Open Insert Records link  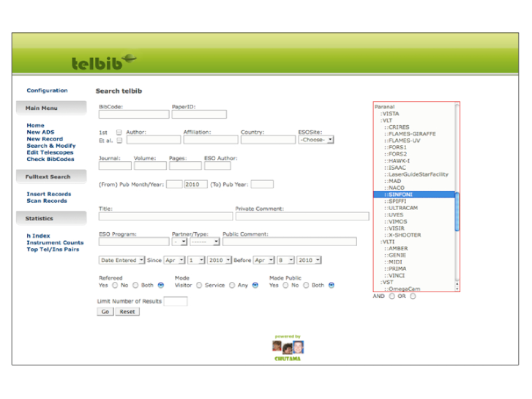[x=49, y=194]
